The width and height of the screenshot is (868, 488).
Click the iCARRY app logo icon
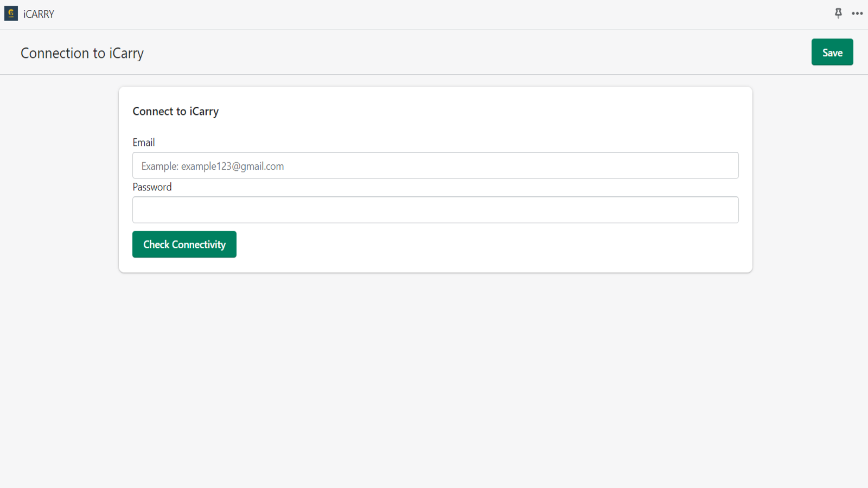point(11,14)
